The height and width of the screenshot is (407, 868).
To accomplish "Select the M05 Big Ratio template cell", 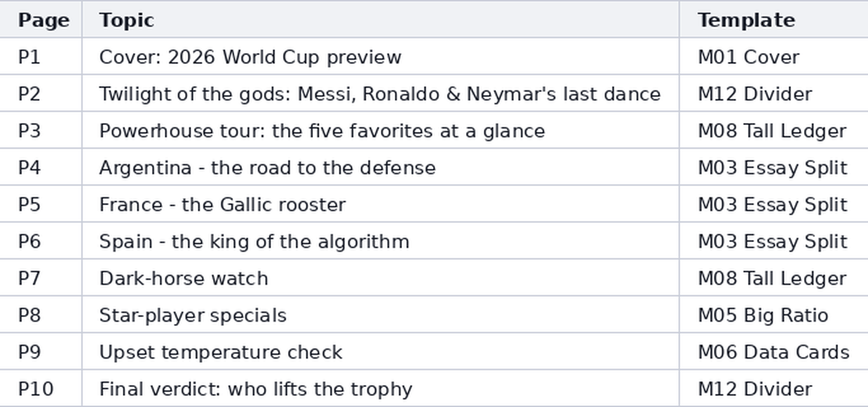I will tap(774, 315).
